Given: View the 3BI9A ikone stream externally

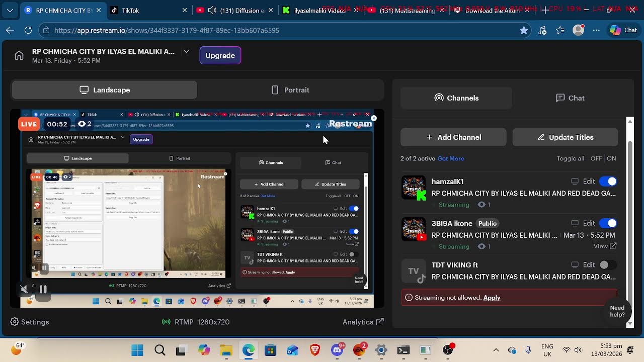Looking at the screenshot, I should (x=605, y=246).
